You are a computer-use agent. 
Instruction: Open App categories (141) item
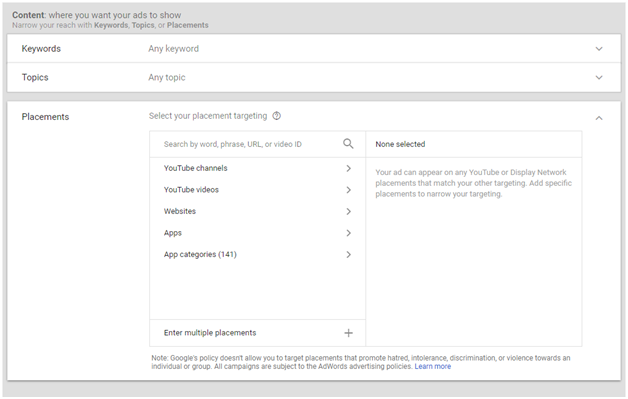click(x=258, y=255)
